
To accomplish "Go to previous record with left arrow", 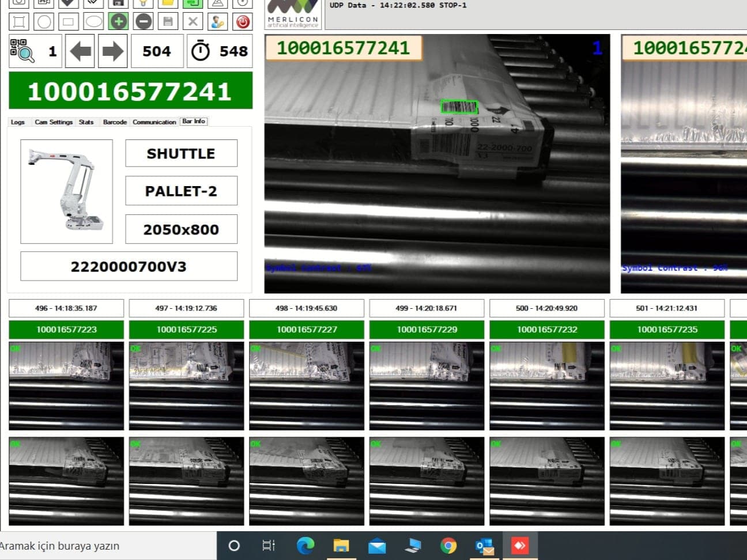I will (80, 51).
